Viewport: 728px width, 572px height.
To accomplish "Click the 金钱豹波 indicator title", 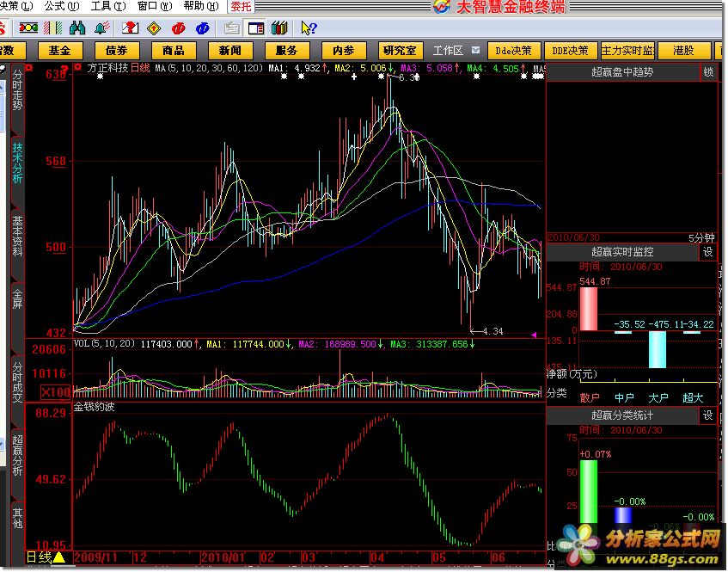I will (95, 408).
